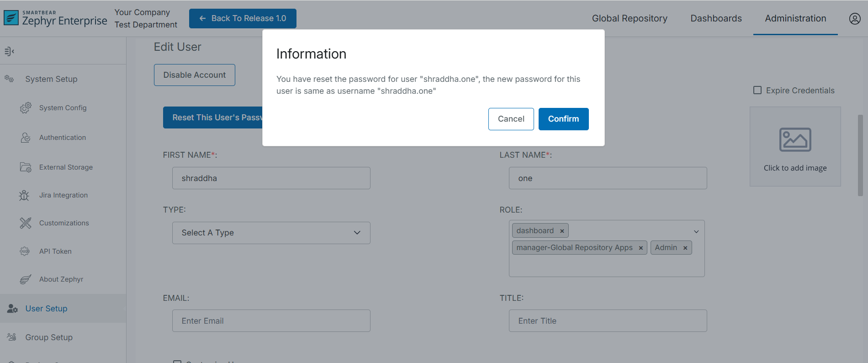Remove the Admin role tag
868x363 pixels.
685,248
